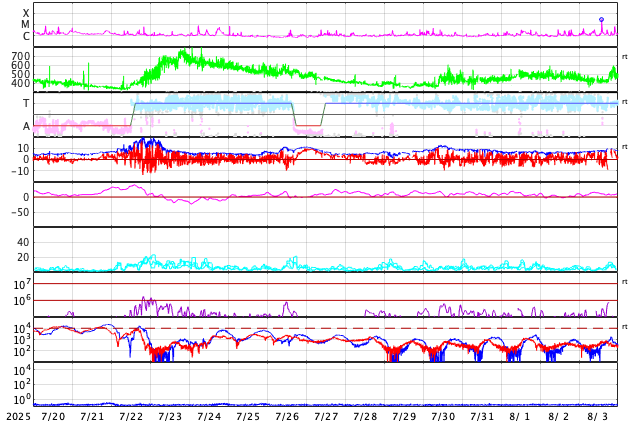This screenshot has width=634, height=424.
Task: Click the blue circle flare marker
Action: click(601, 19)
